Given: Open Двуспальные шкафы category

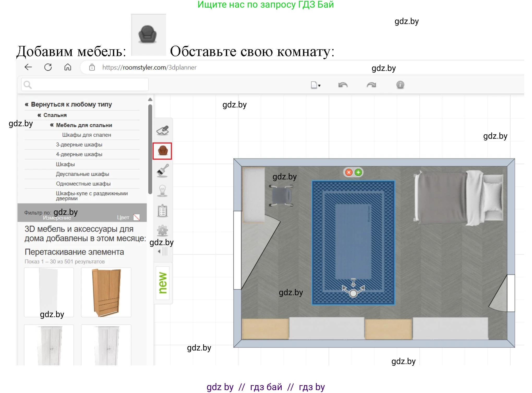Looking at the screenshot, I should (82, 174).
